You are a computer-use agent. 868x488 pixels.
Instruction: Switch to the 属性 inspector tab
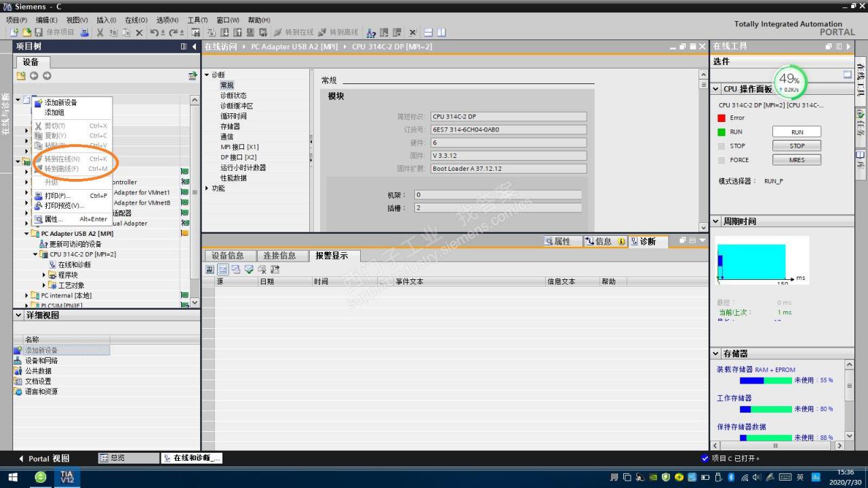click(x=562, y=241)
